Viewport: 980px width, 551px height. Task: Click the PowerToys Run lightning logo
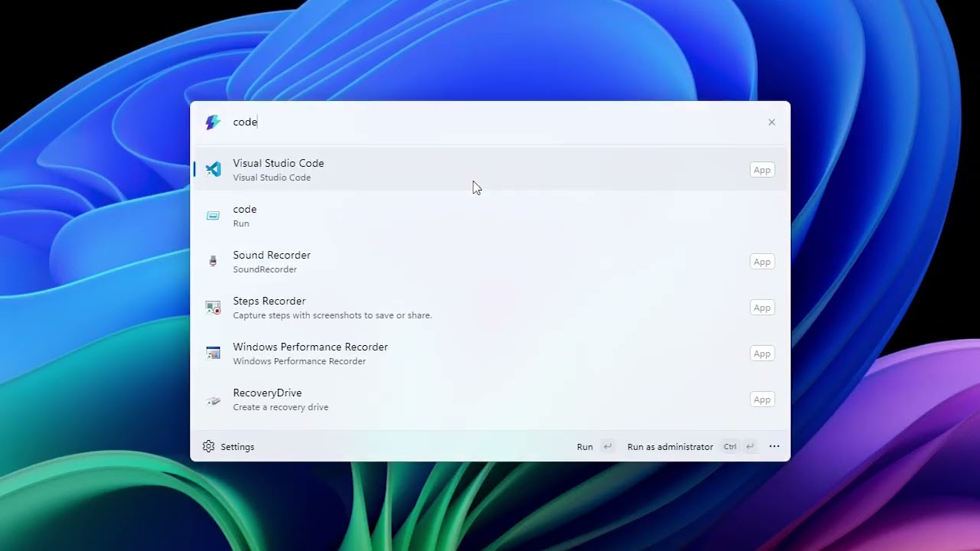click(213, 122)
